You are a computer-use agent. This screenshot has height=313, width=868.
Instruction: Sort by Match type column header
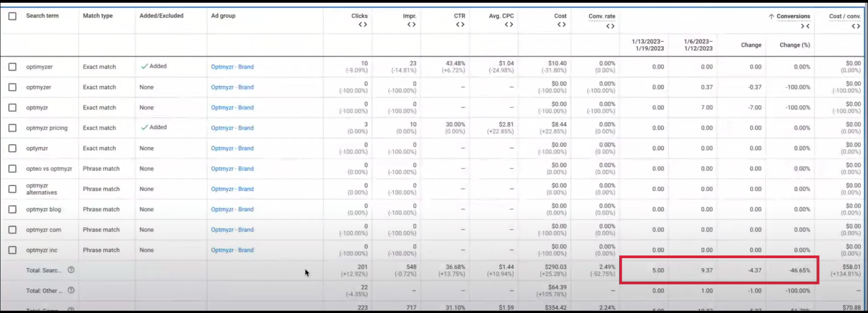click(98, 16)
